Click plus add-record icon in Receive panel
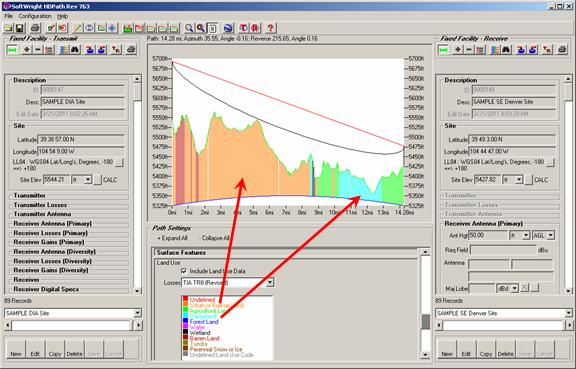This screenshot has height=369, width=576. point(458,50)
